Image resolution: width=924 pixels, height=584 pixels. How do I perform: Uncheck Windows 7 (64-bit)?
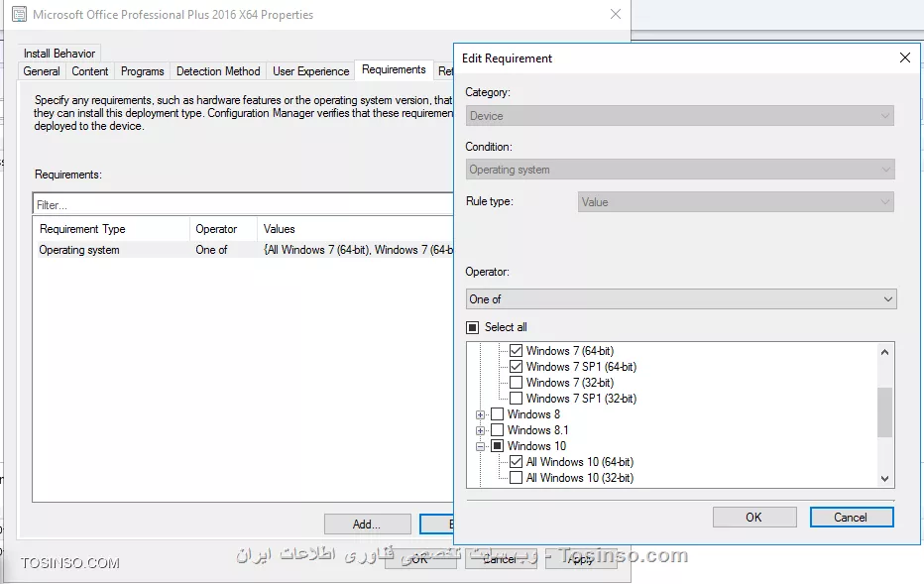pyautogui.click(x=516, y=351)
